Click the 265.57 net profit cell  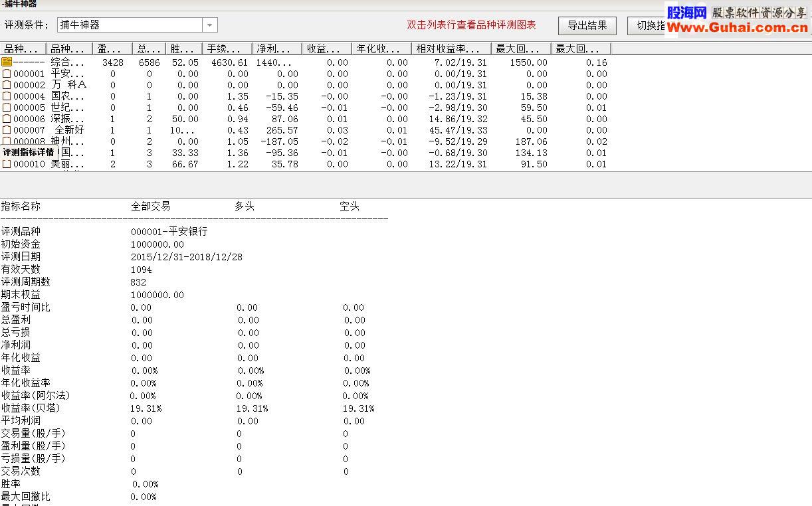click(x=282, y=130)
